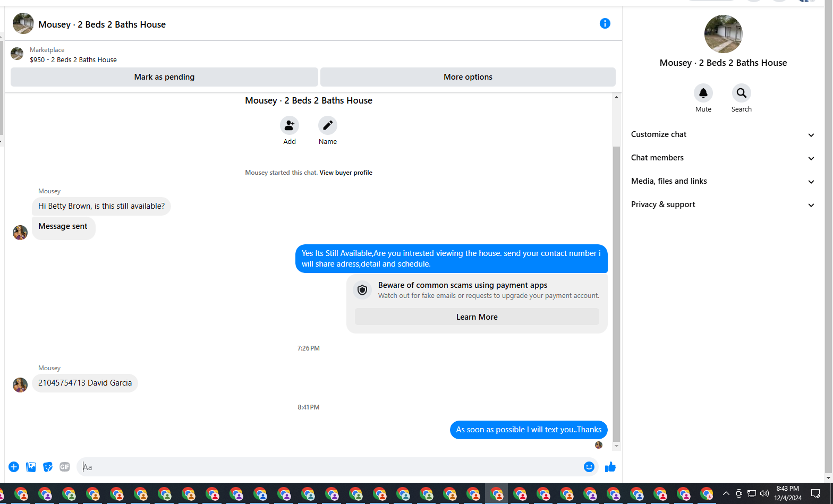Open the Windows notification center
The width and height of the screenshot is (833, 504).
coord(815,493)
